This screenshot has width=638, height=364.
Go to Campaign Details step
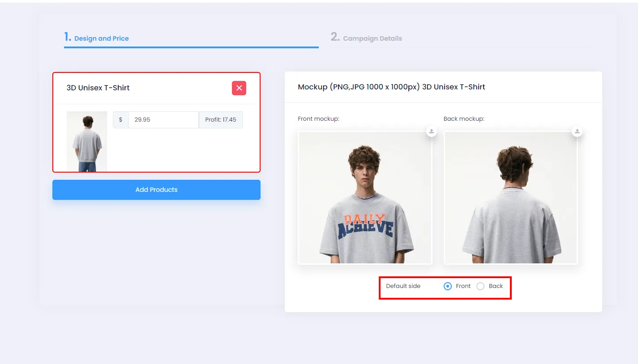(366, 38)
